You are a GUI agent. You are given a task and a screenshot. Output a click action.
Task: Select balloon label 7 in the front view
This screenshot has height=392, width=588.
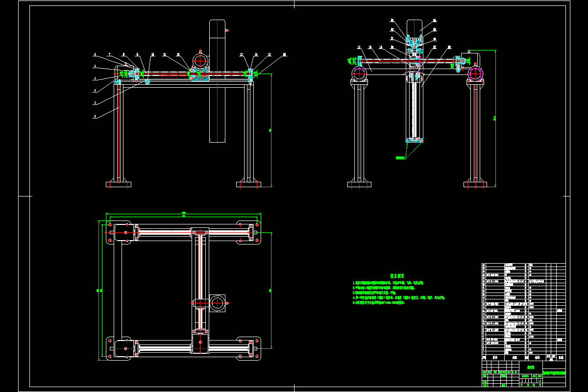[x=109, y=54]
